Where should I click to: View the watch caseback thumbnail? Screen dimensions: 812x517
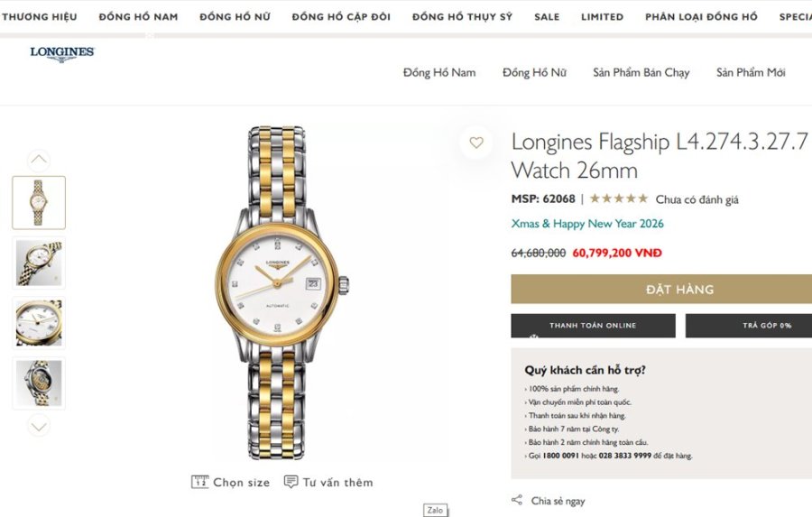click(39, 383)
